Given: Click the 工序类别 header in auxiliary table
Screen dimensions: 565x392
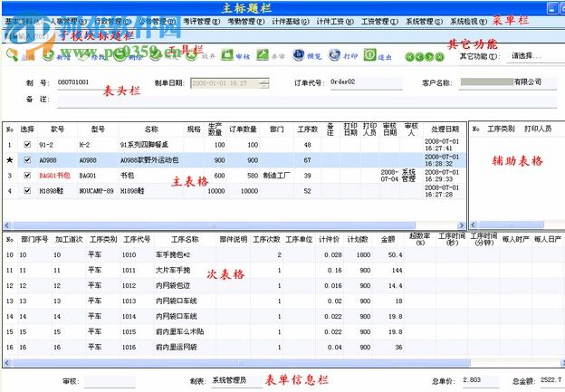Looking at the screenshot, I should 501,129.
